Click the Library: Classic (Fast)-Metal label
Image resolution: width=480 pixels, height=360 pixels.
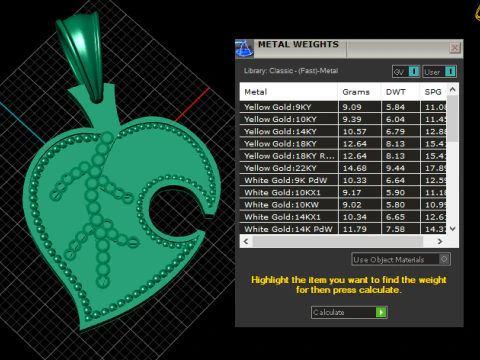coord(291,71)
